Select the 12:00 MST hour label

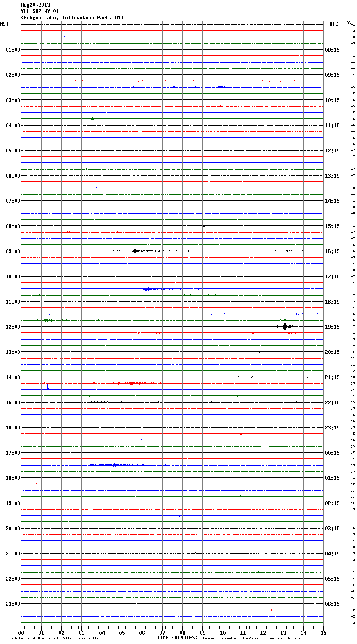pos(13,327)
